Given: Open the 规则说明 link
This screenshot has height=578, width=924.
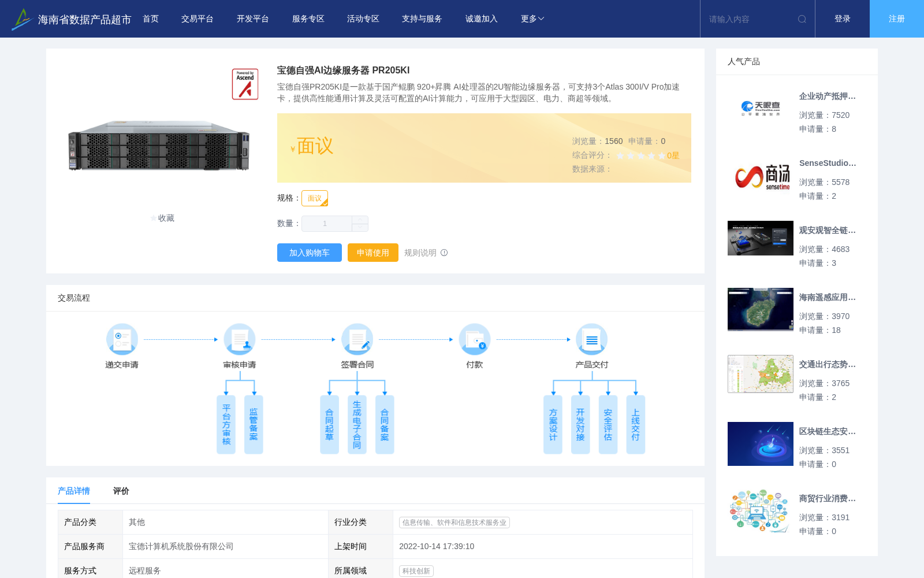Looking at the screenshot, I should click(420, 253).
